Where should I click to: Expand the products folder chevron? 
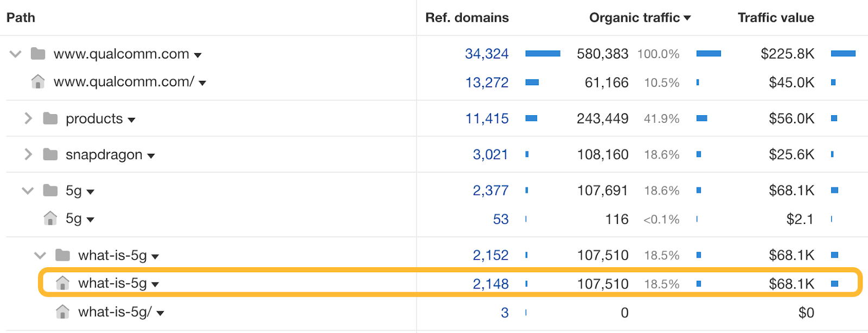(x=28, y=118)
